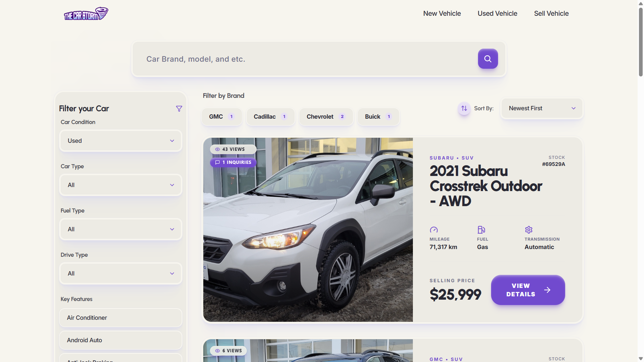
Task: Click the 6 Views badge
Action: tap(228, 351)
